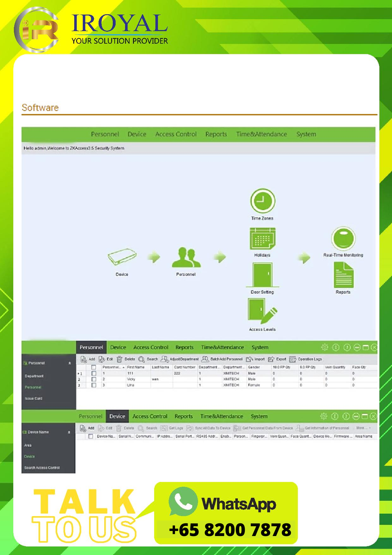Check the box for the Lina row
This screenshot has width=392, height=555.
pyautogui.click(x=94, y=385)
